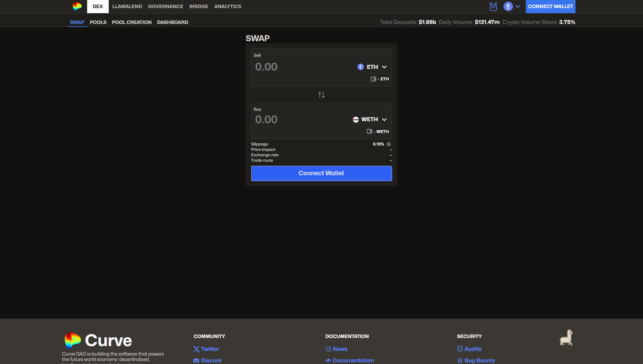
Task: Click the Slippage label
Action: click(x=259, y=144)
